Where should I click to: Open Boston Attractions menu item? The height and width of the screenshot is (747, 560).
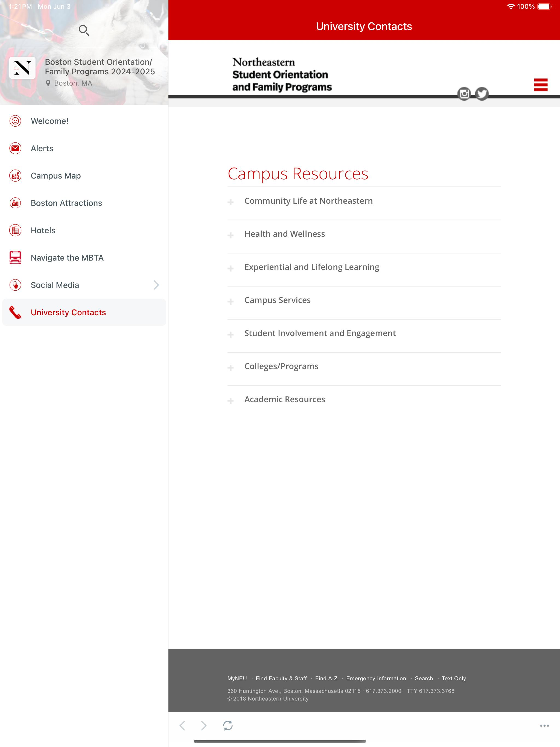coord(84,203)
